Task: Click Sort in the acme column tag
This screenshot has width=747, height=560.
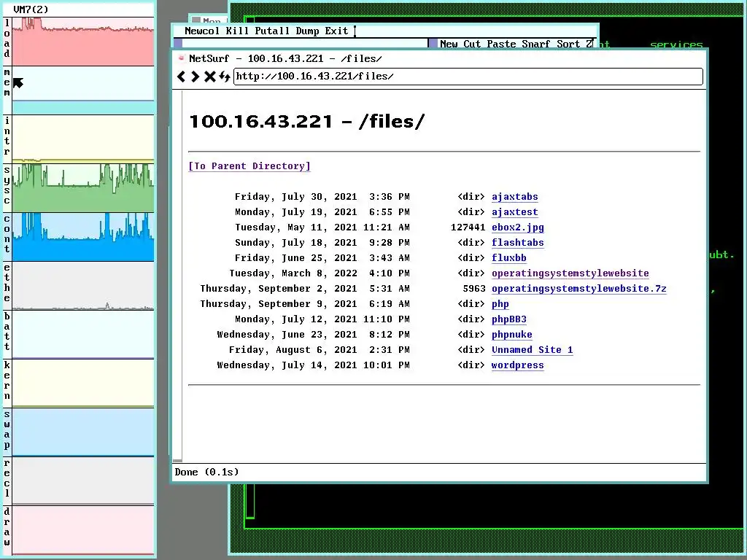Action: tap(568, 44)
